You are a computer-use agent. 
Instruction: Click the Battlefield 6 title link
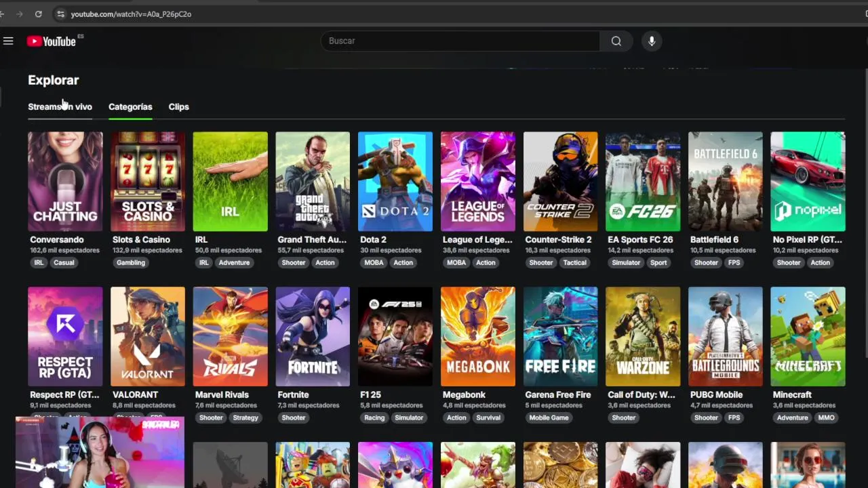[714, 239]
